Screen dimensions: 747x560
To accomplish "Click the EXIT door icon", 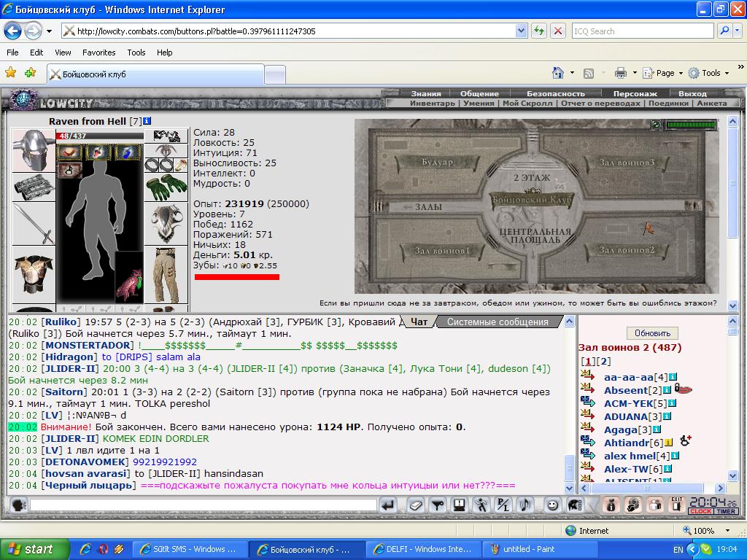I will coord(676,505).
